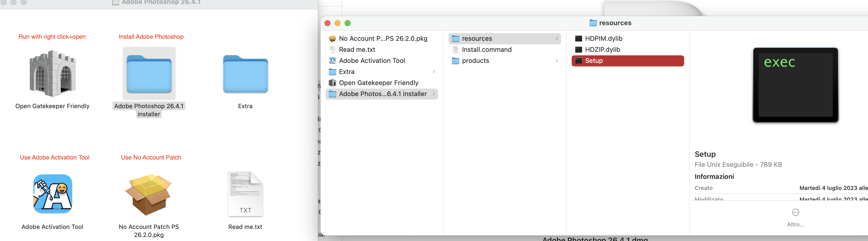Click the Altro ellipsis circle icon
Image resolution: width=868 pixels, height=241 pixels.
click(795, 212)
